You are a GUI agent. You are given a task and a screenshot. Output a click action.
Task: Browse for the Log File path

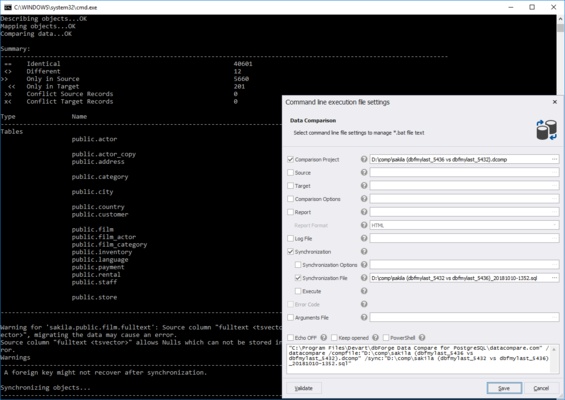(x=554, y=238)
